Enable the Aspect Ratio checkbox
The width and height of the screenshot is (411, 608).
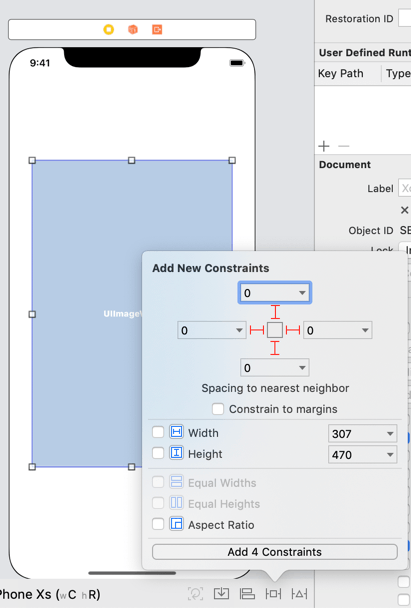pos(158,524)
